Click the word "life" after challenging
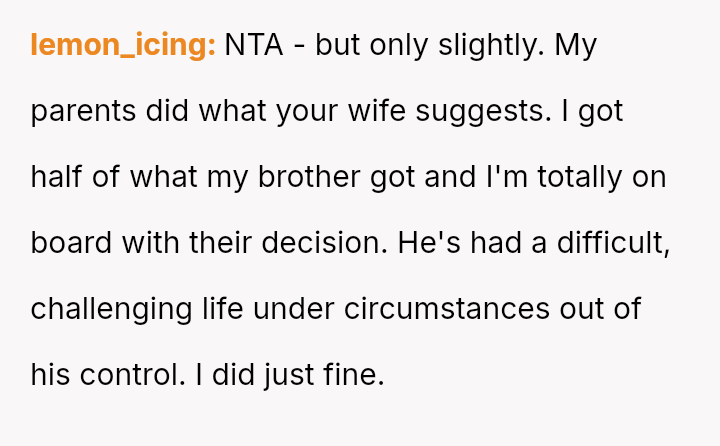Viewport: 720px width, 446px height. tap(223, 309)
